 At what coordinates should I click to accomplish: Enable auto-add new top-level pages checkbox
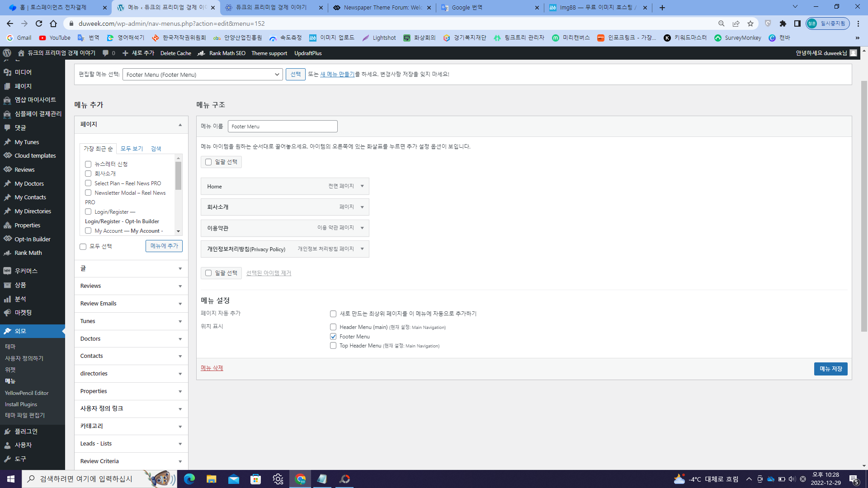point(333,314)
